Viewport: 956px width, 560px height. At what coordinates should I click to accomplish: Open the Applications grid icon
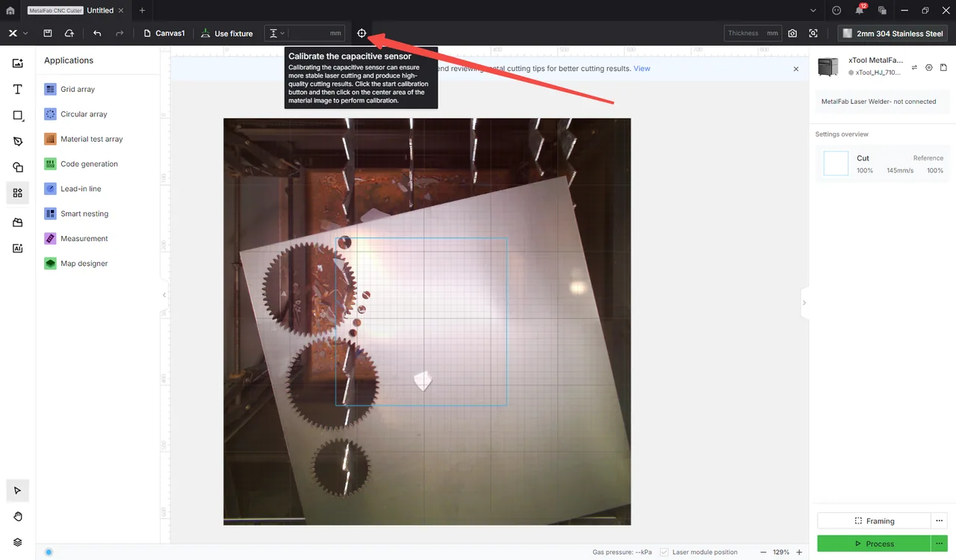(18, 193)
